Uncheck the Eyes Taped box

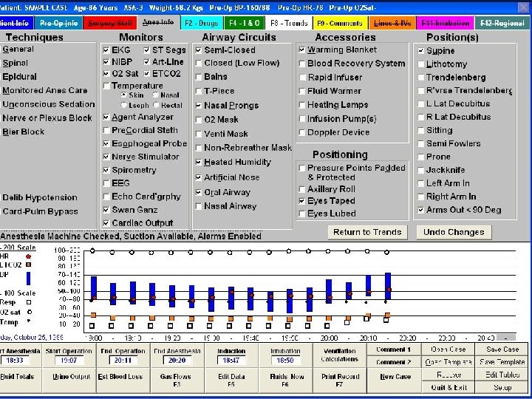(301, 201)
